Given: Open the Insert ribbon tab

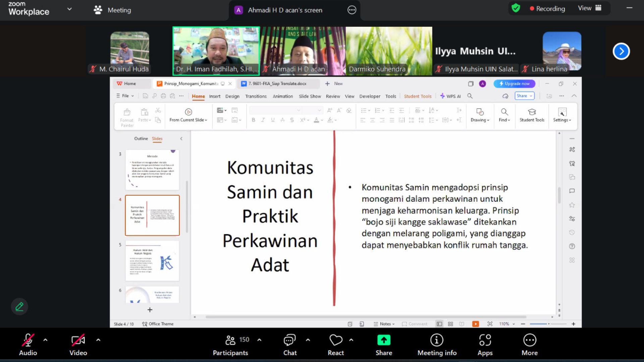Looking at the screenshot, I should click(215, 96).
